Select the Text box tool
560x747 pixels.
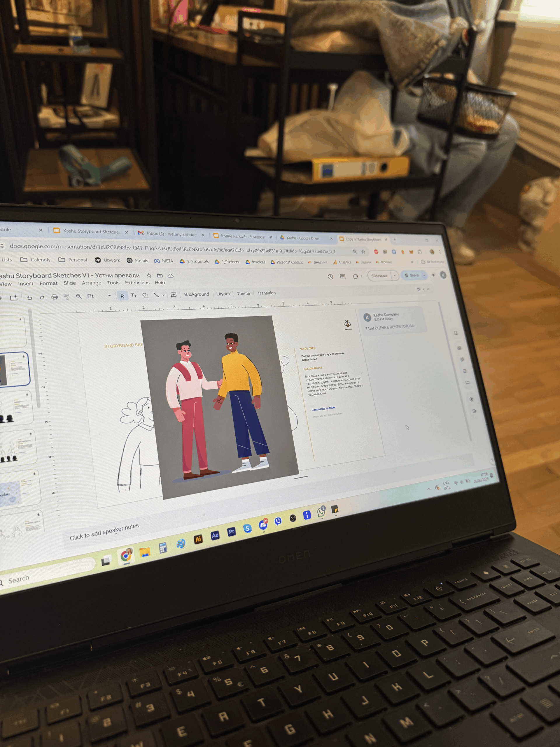point(134,296)
